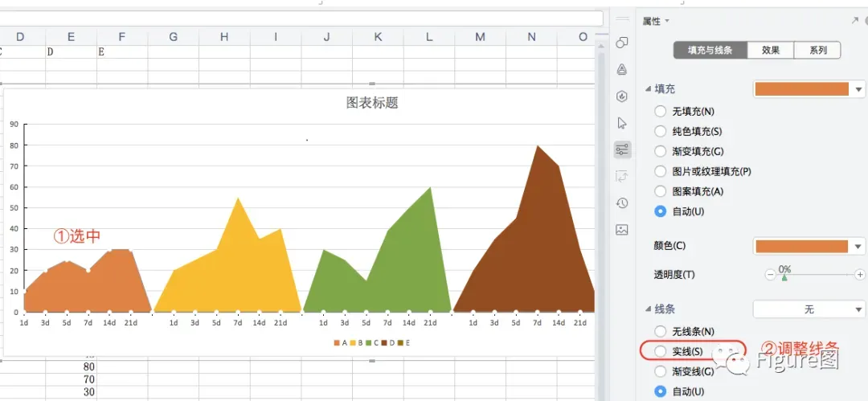The height and width of the screenshot is (401, 868).
Task: Click legend entry A
Action: pyautogui.click(x=340, y=343)
